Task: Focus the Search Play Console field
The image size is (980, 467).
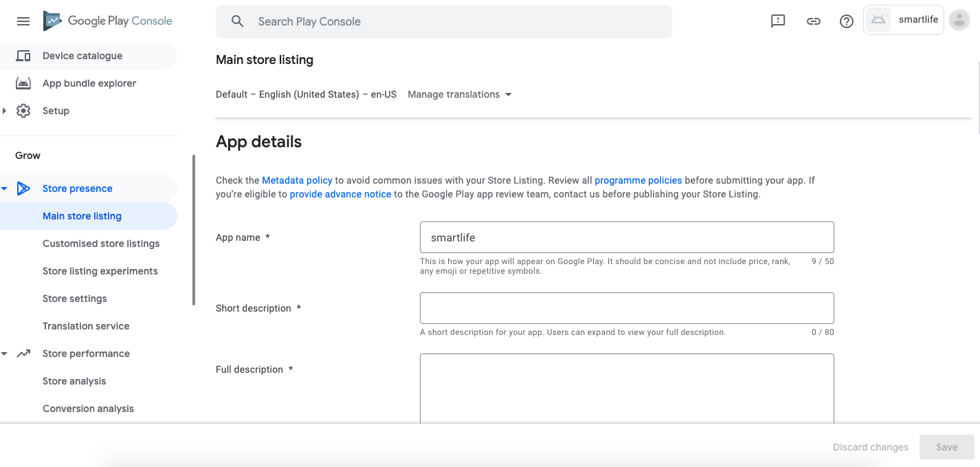Action: pyautogui.click(x=444, y=21)
